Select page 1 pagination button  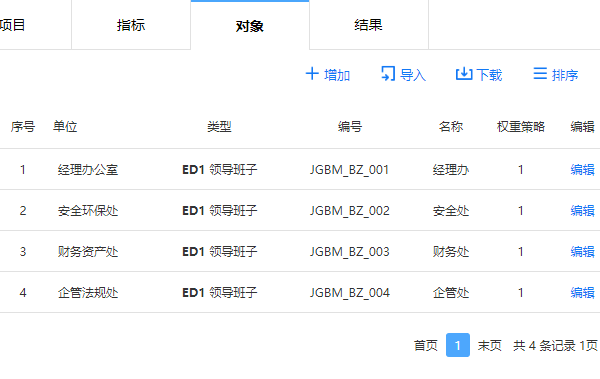tap(458, 345)
